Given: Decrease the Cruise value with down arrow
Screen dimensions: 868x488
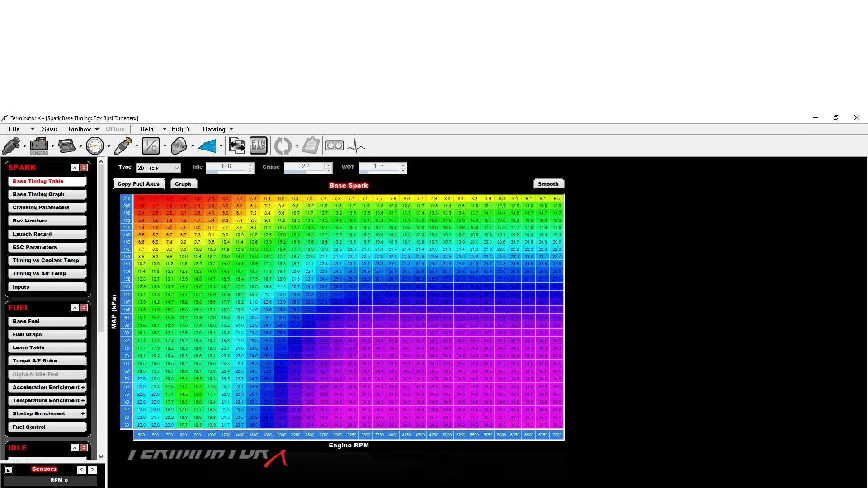Looking at the screenshot, I should pyautogui.click(x=329, y=170).
